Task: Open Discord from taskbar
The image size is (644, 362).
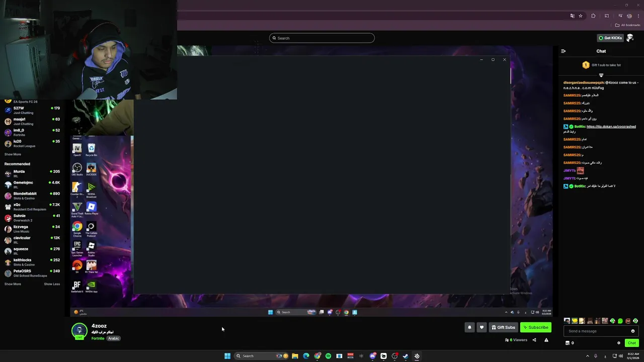Action: tap(372, 356)
